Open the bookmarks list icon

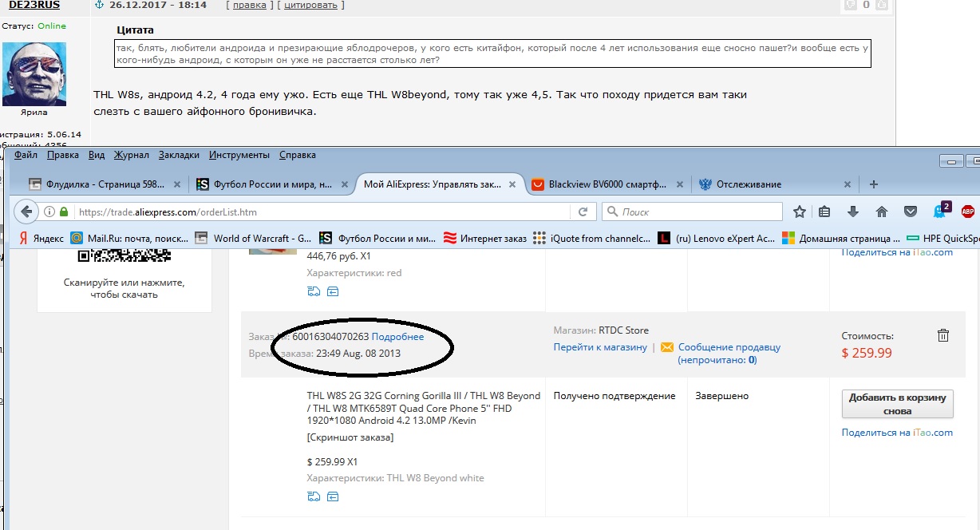(825, 212)
